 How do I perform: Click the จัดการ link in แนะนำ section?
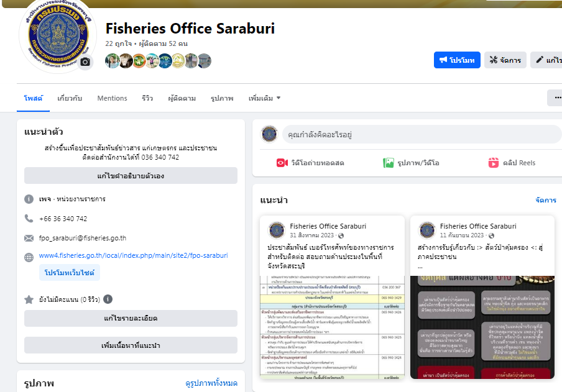(x=546, y=200)
